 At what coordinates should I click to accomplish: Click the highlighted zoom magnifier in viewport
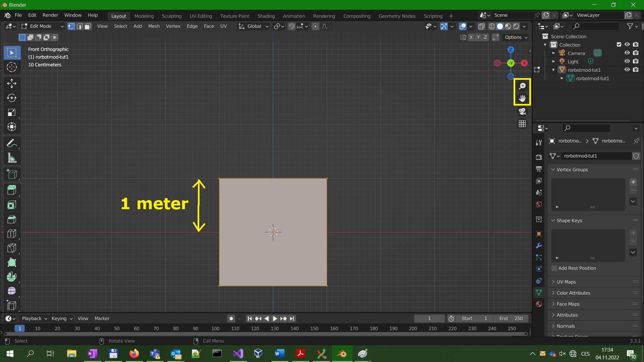pos(522,86)
